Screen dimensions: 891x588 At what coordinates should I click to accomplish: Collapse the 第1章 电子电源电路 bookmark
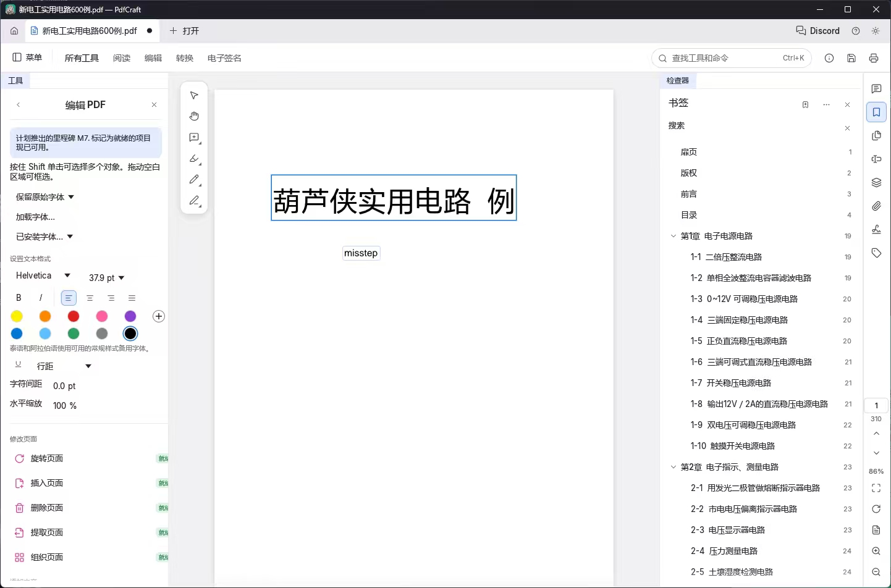[x=674, y=236]
